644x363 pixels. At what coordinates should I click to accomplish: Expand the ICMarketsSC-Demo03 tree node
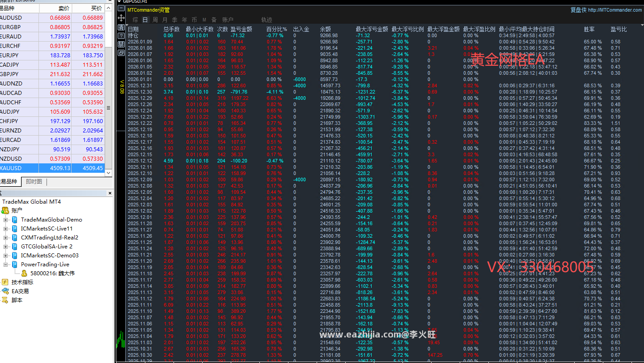[6, 256]
